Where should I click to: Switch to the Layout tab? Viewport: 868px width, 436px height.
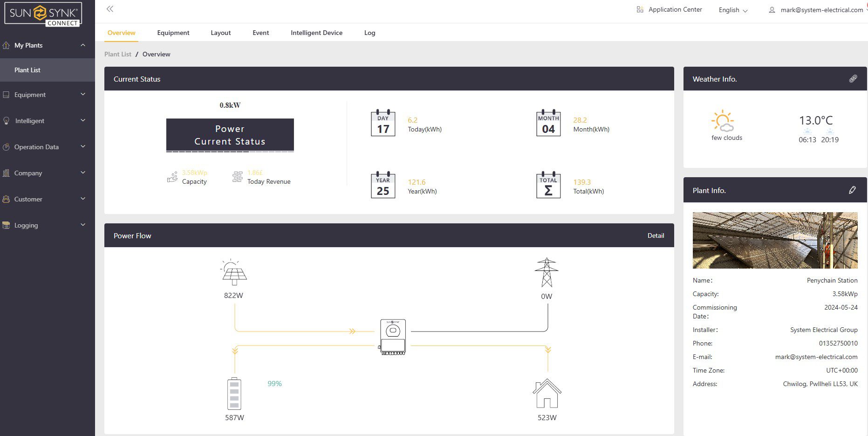point(220,33)
